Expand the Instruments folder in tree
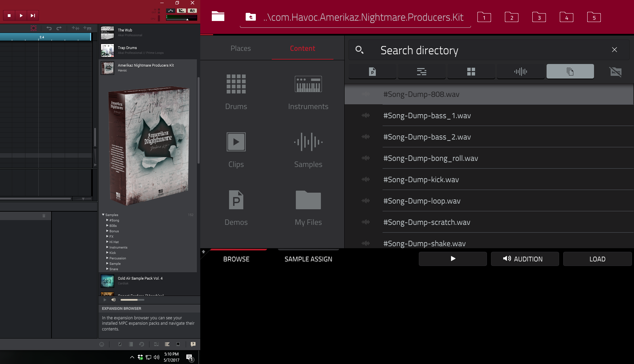 click(107, 247)
